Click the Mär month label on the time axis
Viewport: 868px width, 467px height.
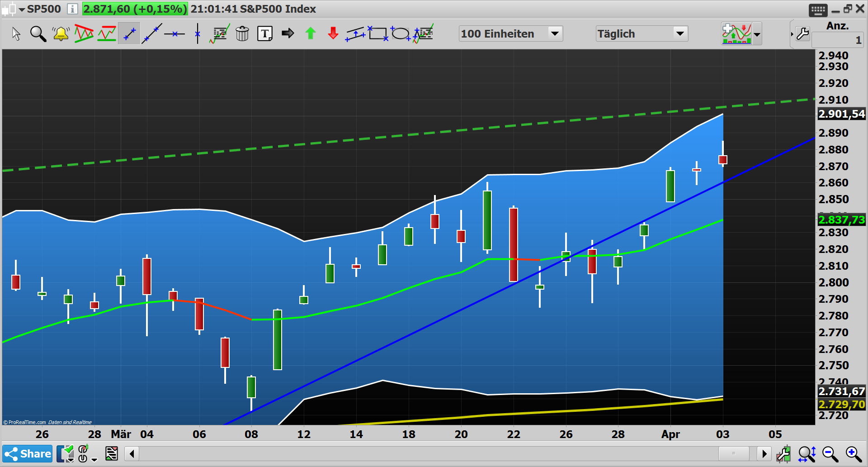click(x=121, y=434)
